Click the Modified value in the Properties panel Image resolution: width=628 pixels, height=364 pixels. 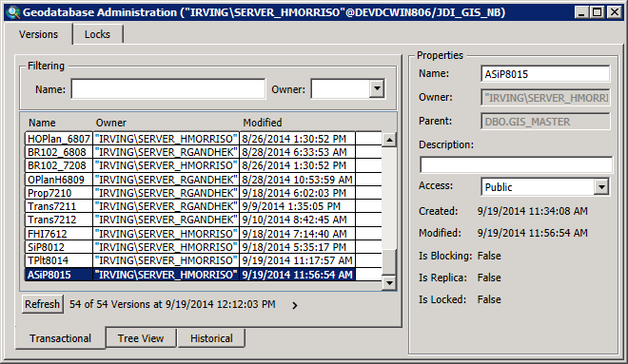(x=532, y=233)
